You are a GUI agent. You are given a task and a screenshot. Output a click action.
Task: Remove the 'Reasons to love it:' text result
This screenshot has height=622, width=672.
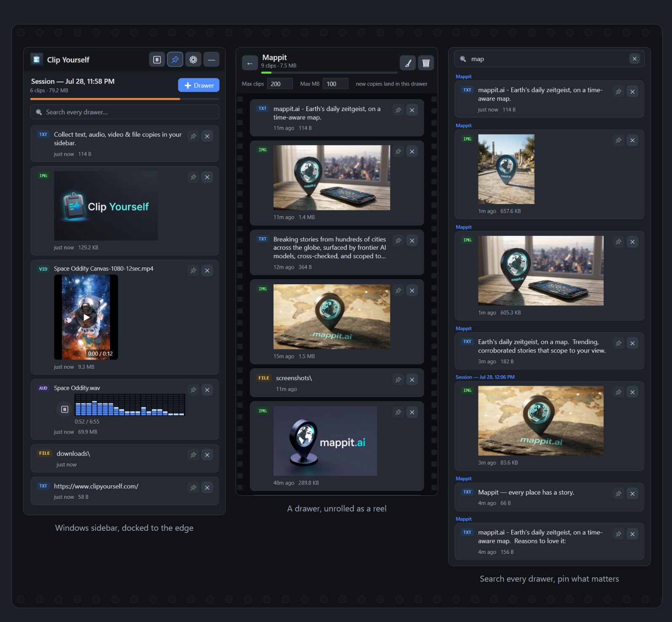tap(632, 534)
